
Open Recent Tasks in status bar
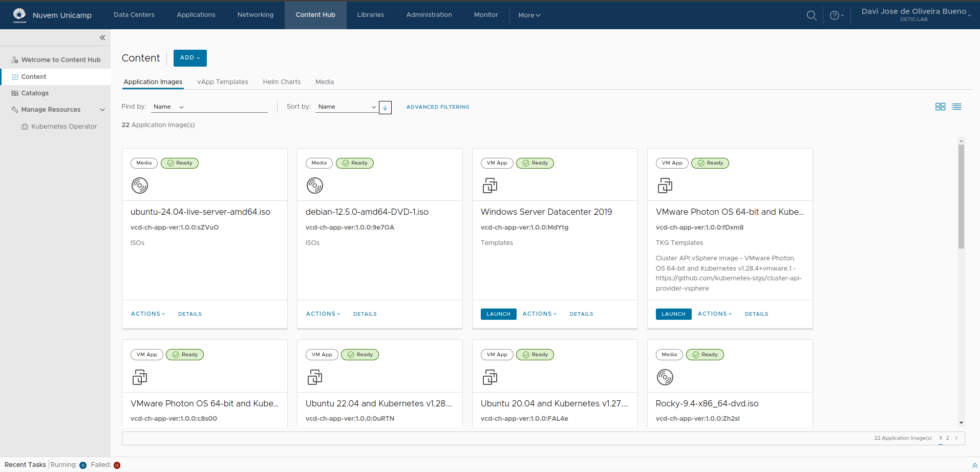coord(25,465)
